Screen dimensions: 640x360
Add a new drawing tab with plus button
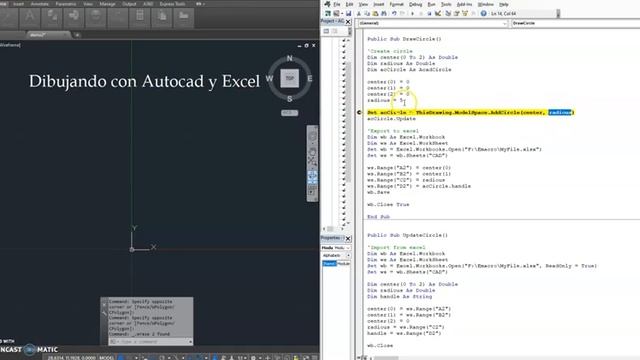pyautogui.click(x=77, y=35)
